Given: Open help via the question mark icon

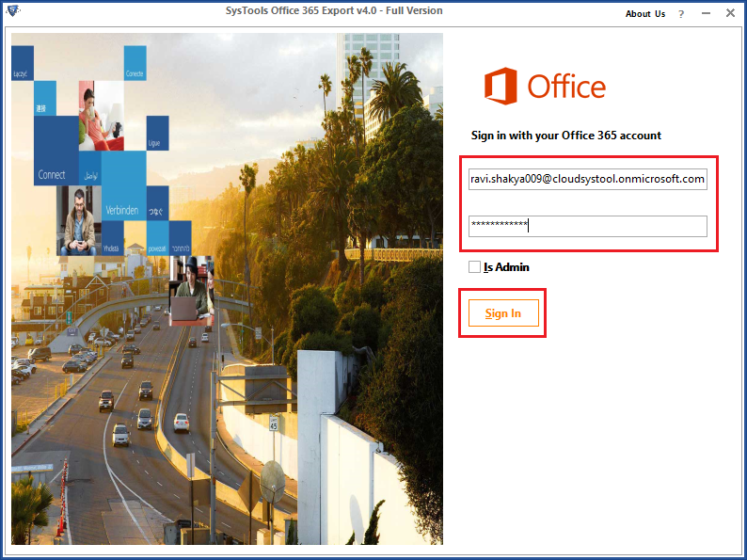Looking at the screenshot, I should pyautogui.click(x=681, y=14).
